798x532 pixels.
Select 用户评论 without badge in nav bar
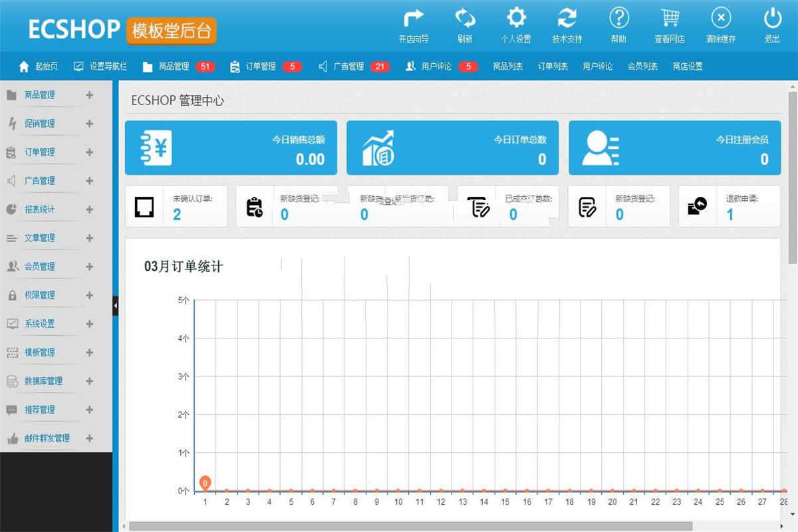(x=598, y=66)
